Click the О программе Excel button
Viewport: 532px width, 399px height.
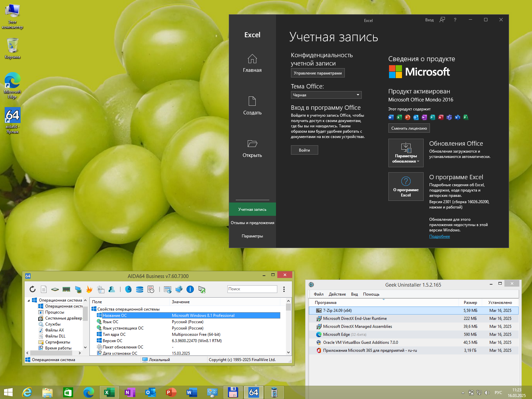[406, 187]
